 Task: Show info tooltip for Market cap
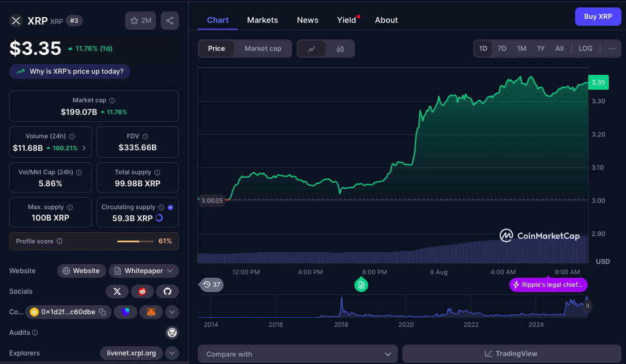coord(112,101)
